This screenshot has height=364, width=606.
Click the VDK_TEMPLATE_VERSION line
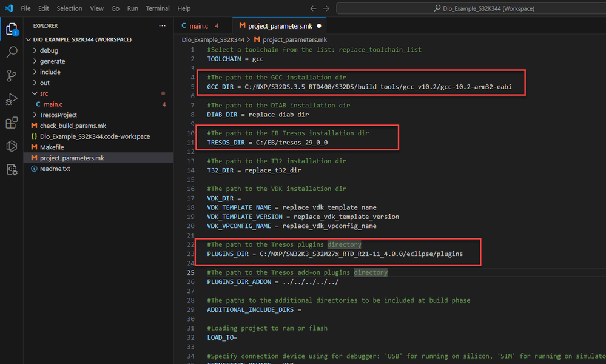pyautogui.click(x=303, y=217)
